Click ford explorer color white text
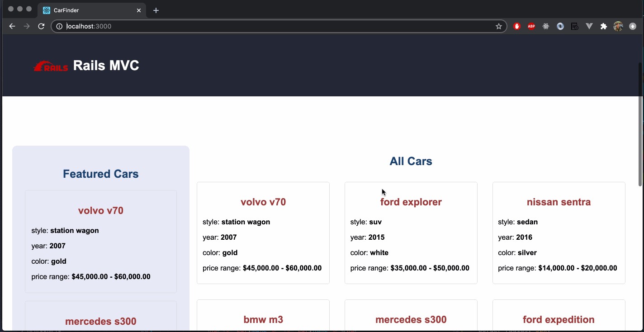644x332 pixels. (369, 253)
